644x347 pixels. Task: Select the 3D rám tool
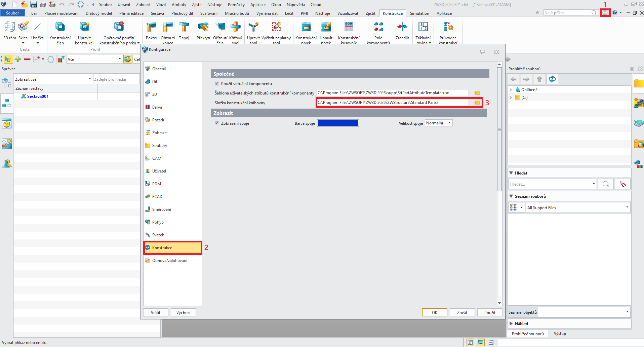click(x=9, y=31)
